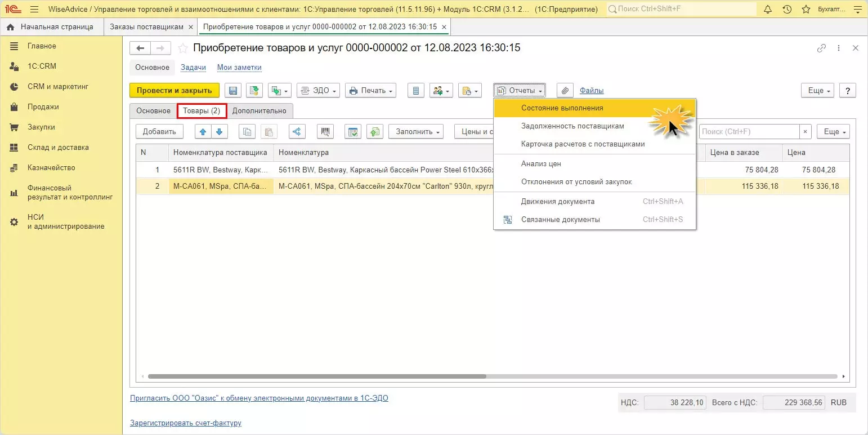Add document to favorites with star beside title
The width and height of the screenshot is (868, 435).
(x=182, y=48)
